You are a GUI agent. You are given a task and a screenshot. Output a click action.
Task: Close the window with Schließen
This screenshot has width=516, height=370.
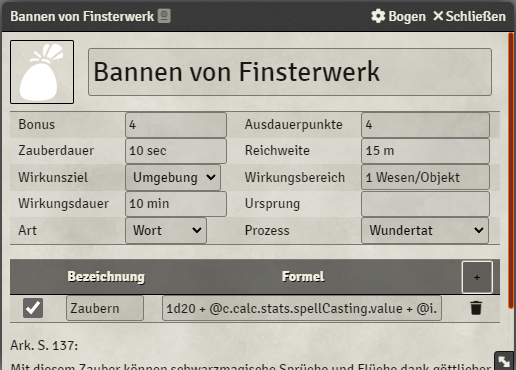pyautogui.click(x=470, y=16)
